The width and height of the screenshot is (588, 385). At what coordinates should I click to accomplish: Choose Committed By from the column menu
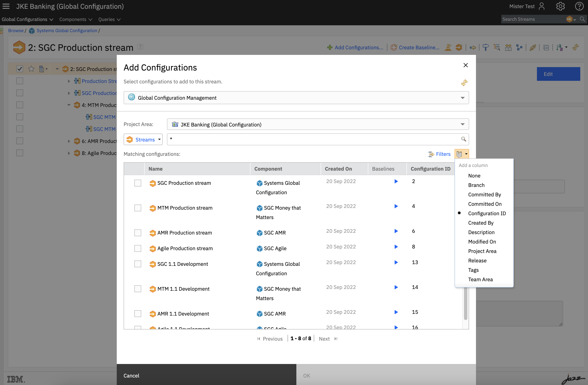click(x=484, y=194)
